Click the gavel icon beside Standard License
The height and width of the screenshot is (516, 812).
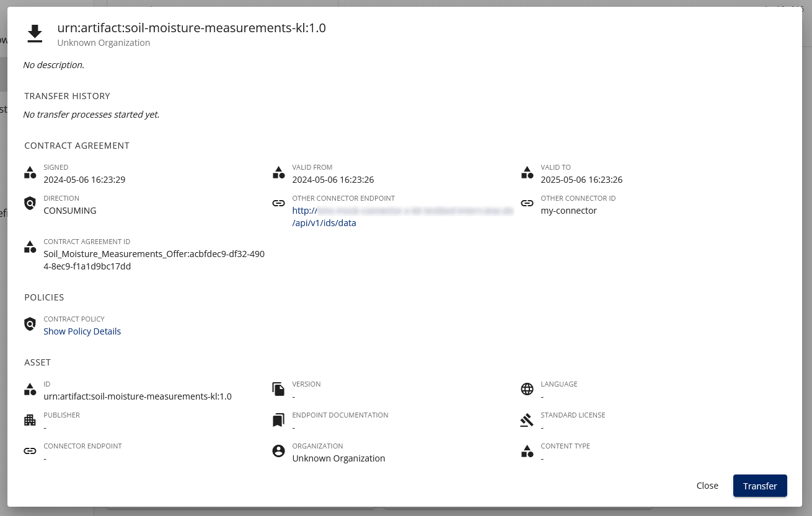pos(527,420)
